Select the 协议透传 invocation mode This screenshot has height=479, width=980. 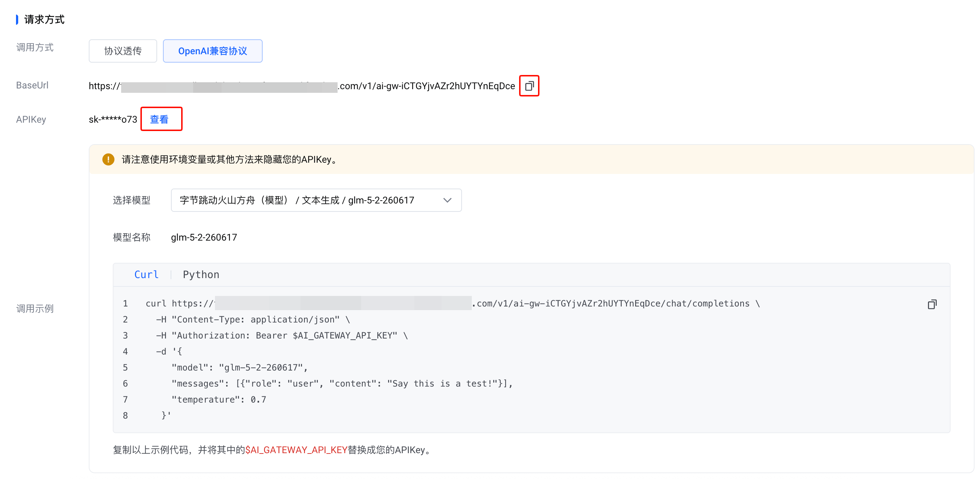[123, 51]
